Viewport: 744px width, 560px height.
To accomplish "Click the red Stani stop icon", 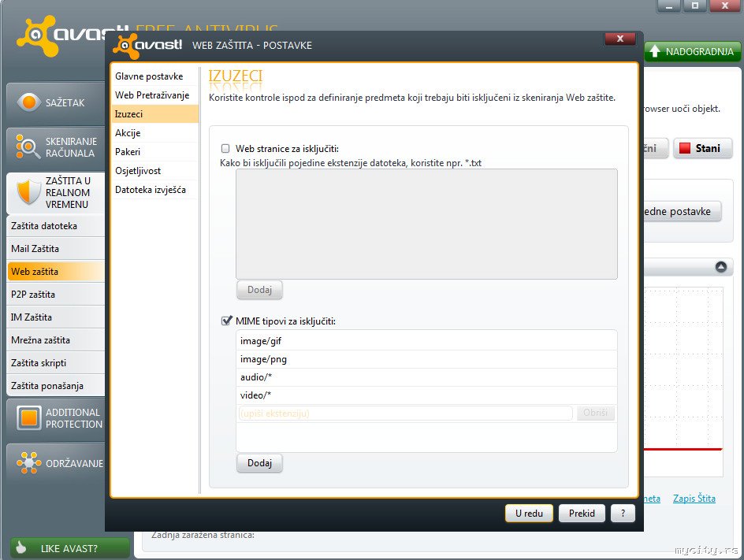I will [x=684, y=148].
